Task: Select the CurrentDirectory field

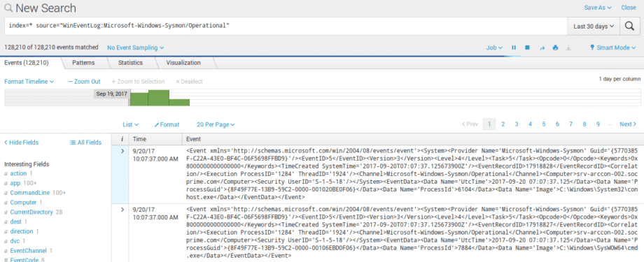Action: pos(31,212)
